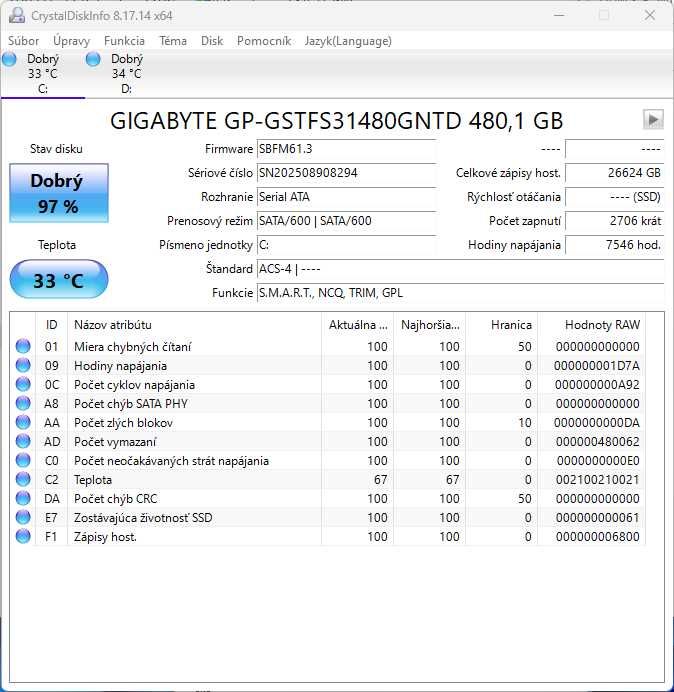Minimize the CrystalDiskInfo window

[559, 15]
